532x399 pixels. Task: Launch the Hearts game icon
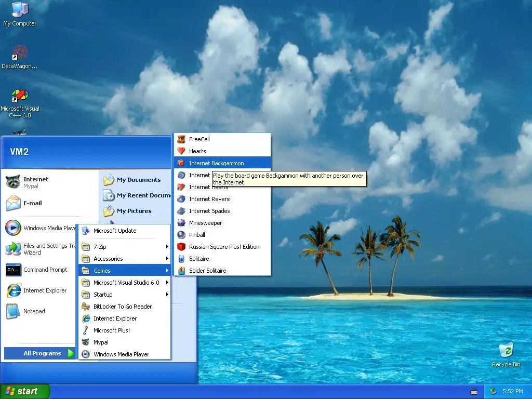(222, 151)
